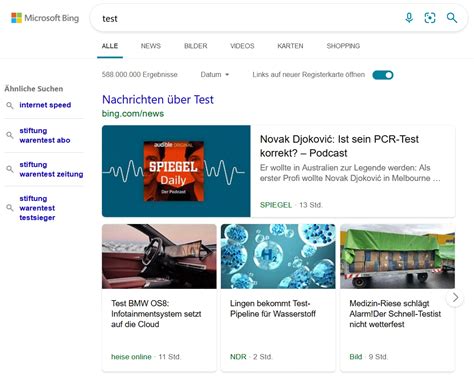The width and height of the screenshot is (474, 378).
Task: Open the BMW interior news image
Action: (x=159, y=256)
